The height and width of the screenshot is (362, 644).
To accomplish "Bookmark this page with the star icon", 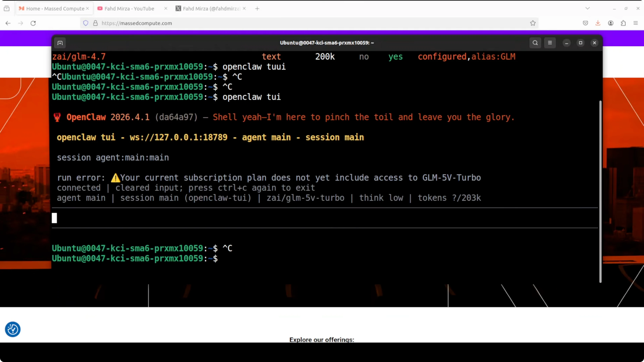I will [533, 23].
